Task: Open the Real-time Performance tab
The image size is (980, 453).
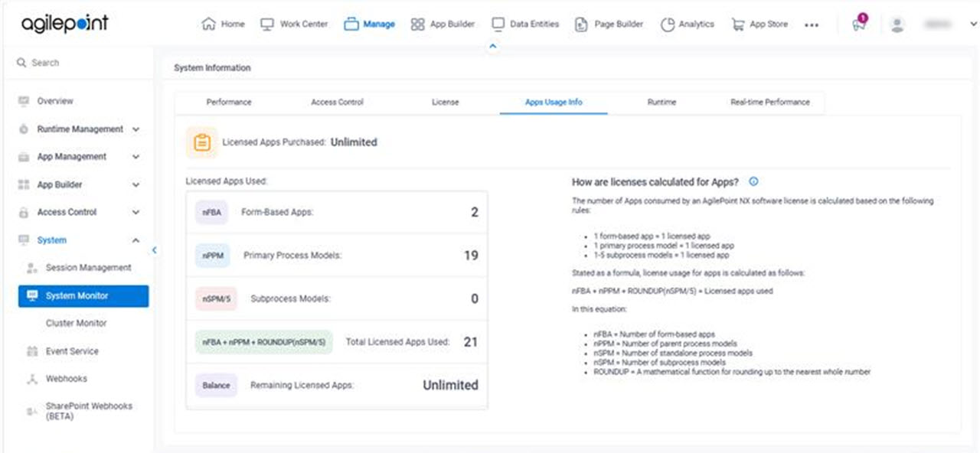Action: [x=769, y=102]
